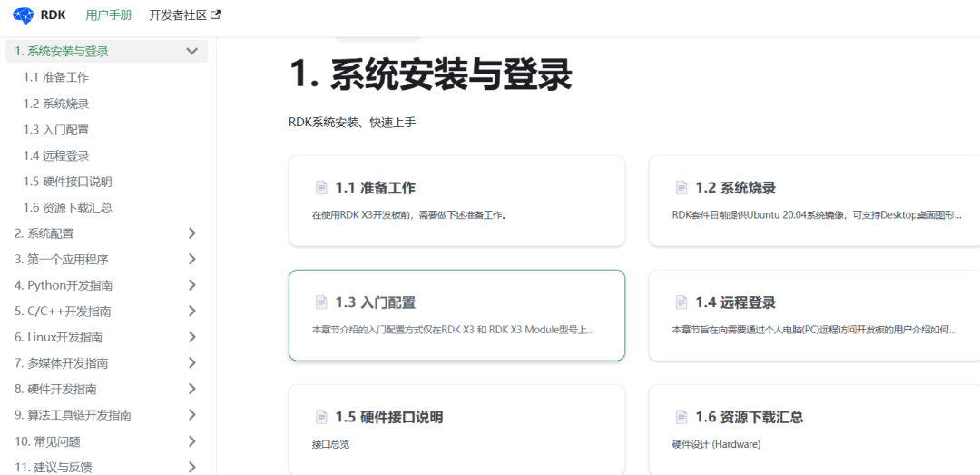Click the text 在使用RDK X3开发板前，需要做下述准备工作。
This screenshot has width=980, height=475.
click(409, 215)
